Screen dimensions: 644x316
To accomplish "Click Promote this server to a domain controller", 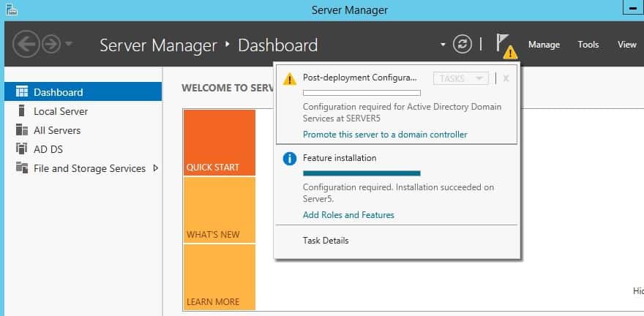I will point(385,134).
